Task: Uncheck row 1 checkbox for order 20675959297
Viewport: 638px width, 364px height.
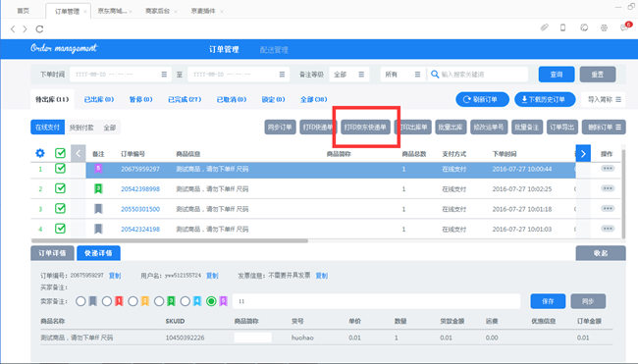Action: pos(60,169)
